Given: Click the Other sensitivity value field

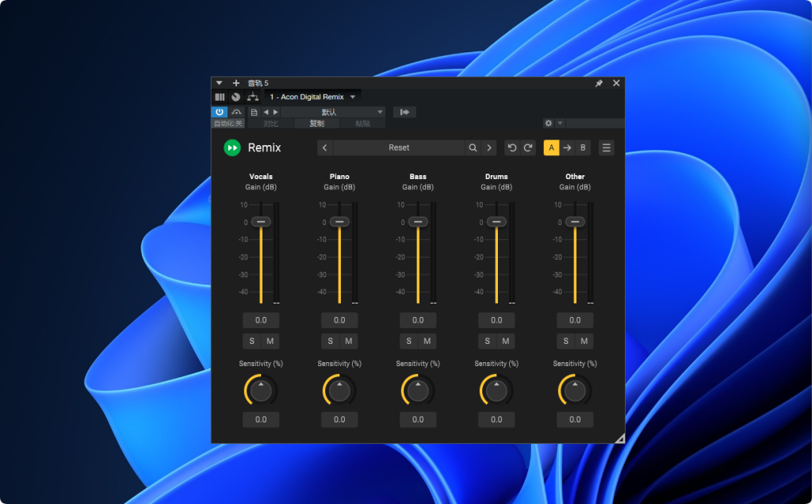Looking at the screenshot, I should [x=575, y=420].
